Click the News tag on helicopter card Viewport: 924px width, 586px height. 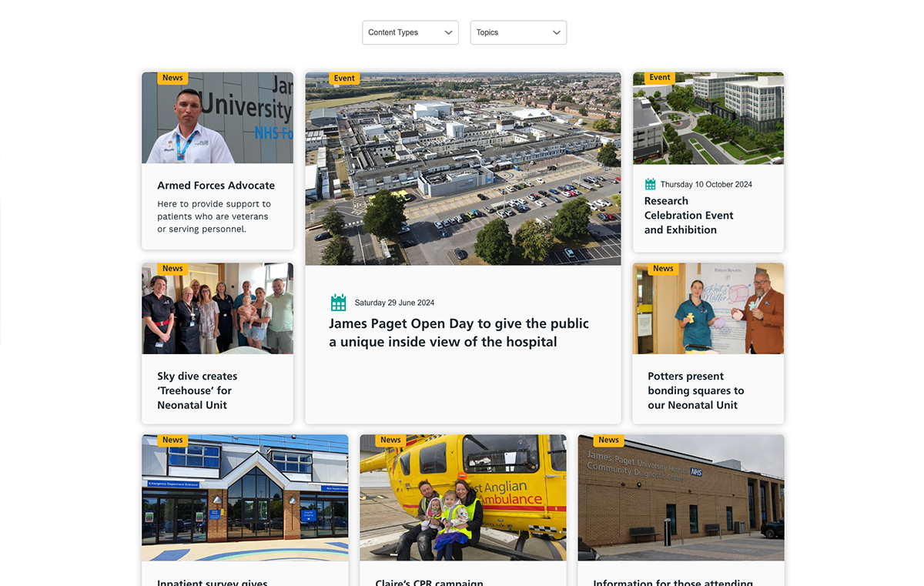coord(390,440)
